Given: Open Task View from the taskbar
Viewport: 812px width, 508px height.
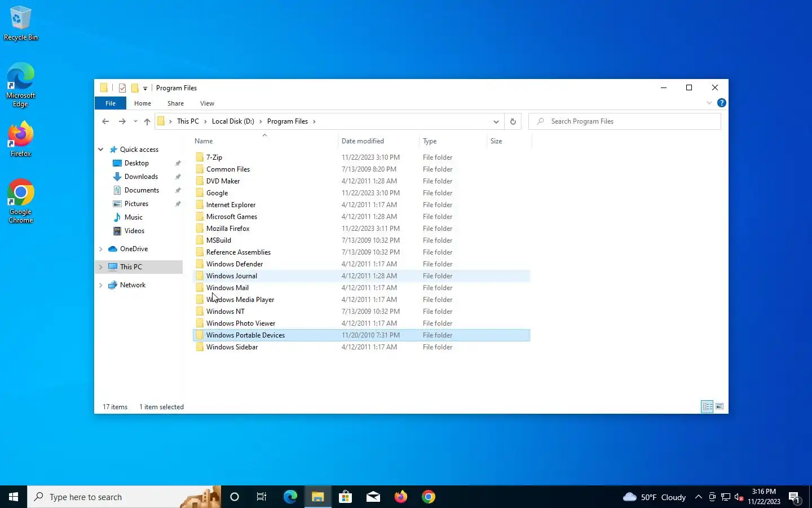Looking at the screenshot, I should [262, 497].
